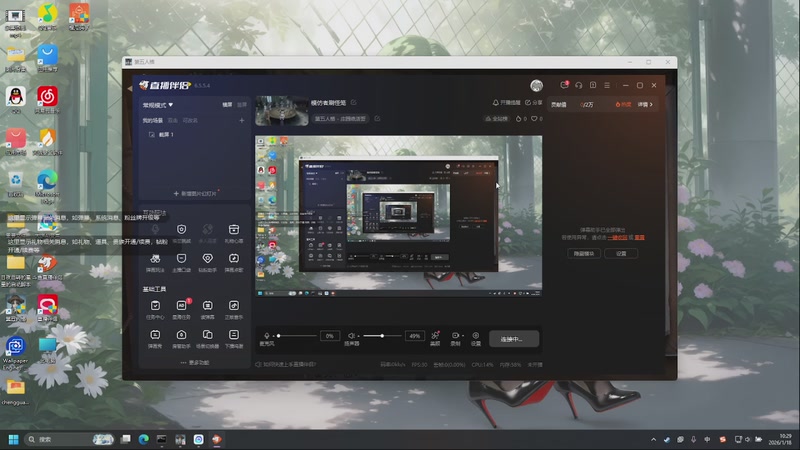The image size is (800, 450).
Task: Click the user avatar in the title bar
Action: pos(536,85)
